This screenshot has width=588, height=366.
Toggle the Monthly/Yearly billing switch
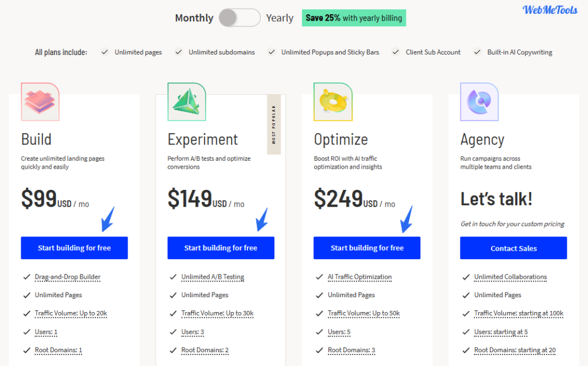click(239, 18)
